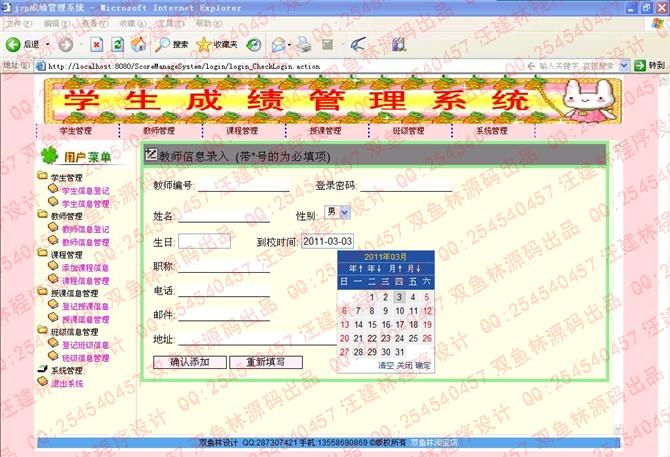This screenshot has height=457, width=670.
Task: Click the Home page icon
Action: [x=138, y=44]
